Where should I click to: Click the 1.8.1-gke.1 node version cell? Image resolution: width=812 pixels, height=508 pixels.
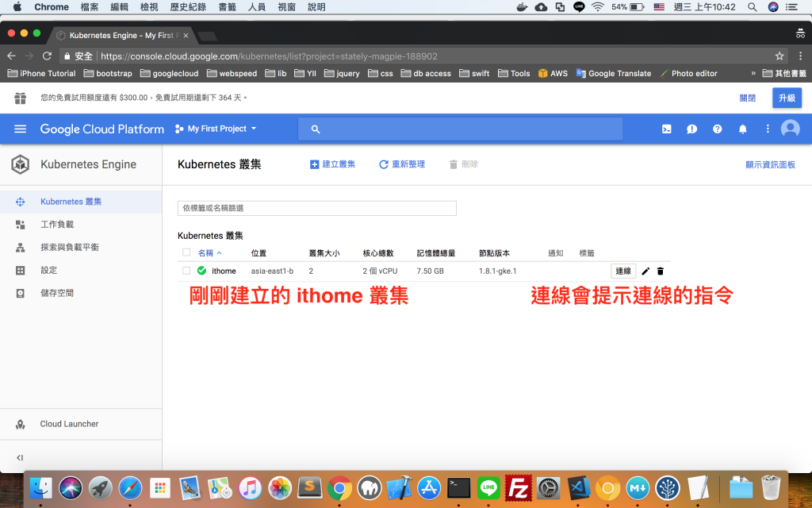tap(497, 271)
